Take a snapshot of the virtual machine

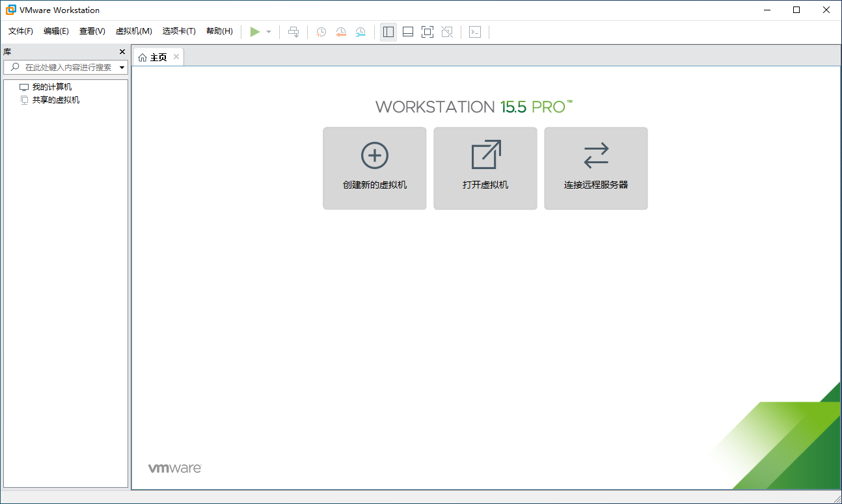[x=320, y=31]
